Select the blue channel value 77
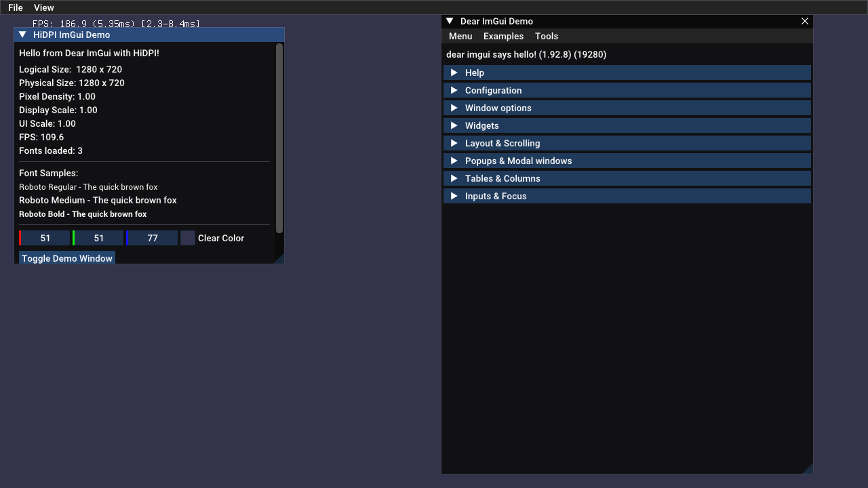The image size is (868, 488). 152,238
